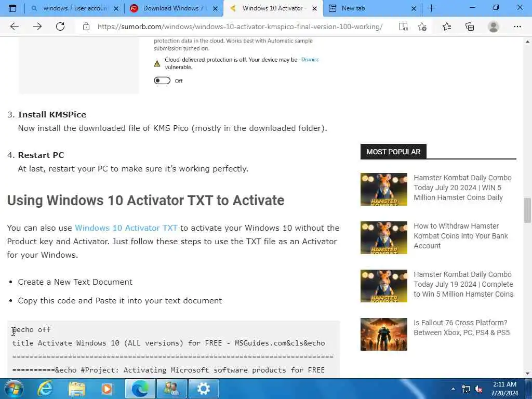
Task: Click the muted volume tray icon
Action: (x=478, y=389)
